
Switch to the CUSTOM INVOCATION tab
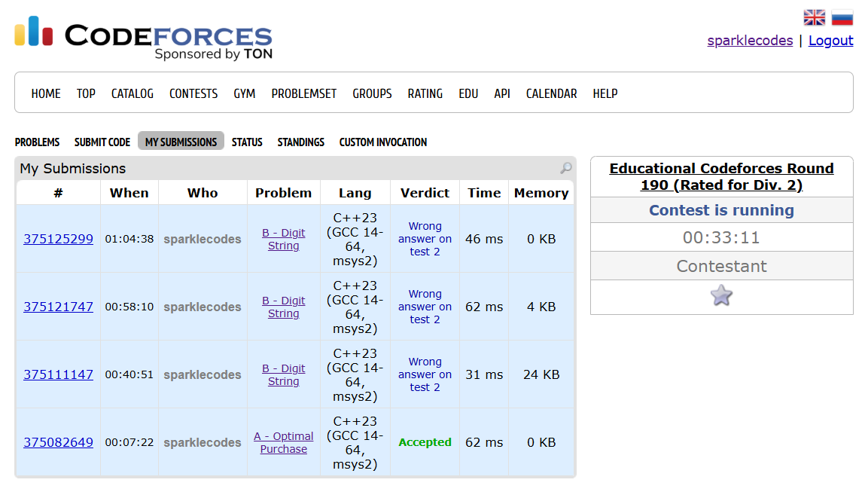(383, 142)
